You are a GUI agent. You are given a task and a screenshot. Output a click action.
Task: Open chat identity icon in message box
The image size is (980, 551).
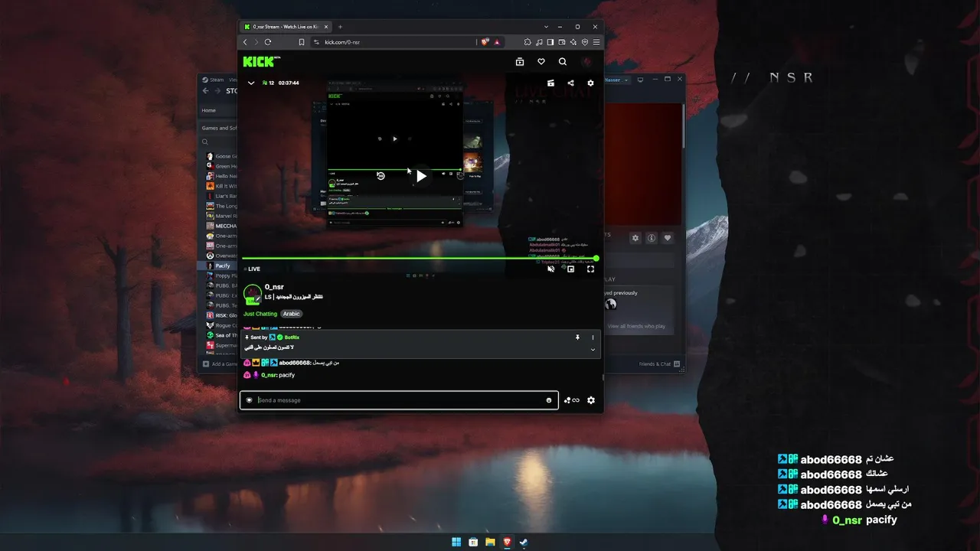point(249,400)
